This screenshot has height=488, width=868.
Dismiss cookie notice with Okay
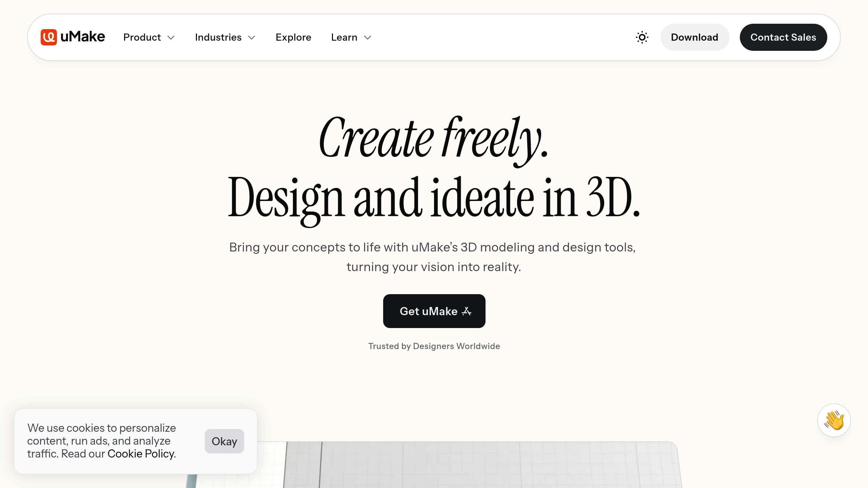(224, 440)
